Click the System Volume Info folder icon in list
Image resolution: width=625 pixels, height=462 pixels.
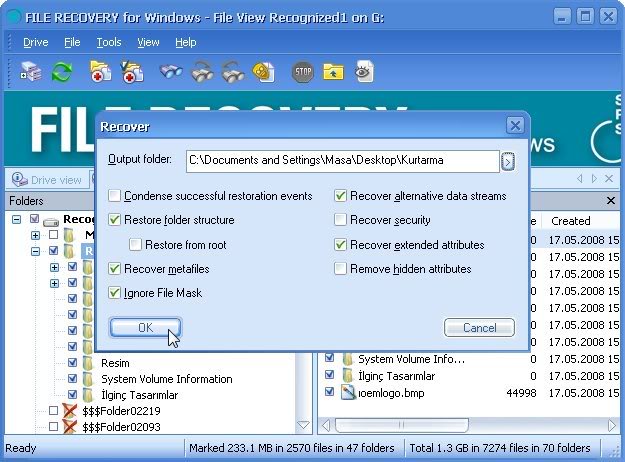(x=348, y=359)
